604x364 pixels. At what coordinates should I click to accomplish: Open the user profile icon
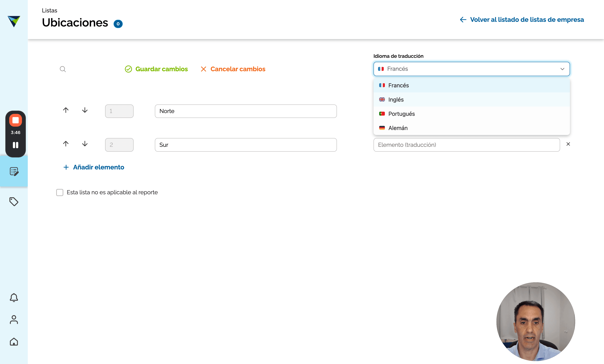click(x=14, y=320)
